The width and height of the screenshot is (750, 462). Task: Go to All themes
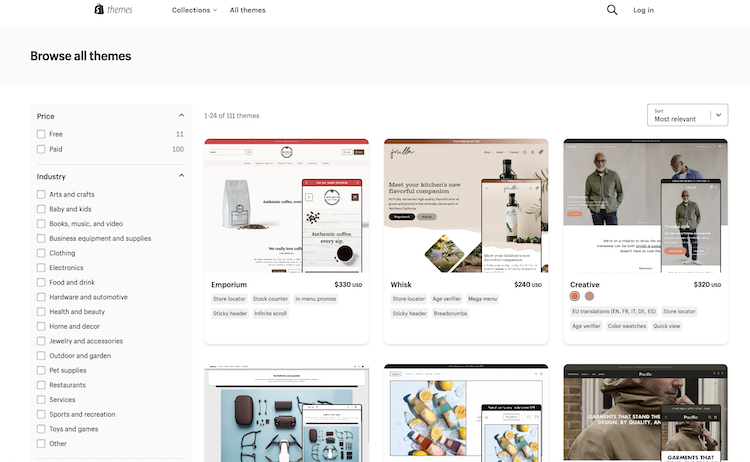pos(247,10)
